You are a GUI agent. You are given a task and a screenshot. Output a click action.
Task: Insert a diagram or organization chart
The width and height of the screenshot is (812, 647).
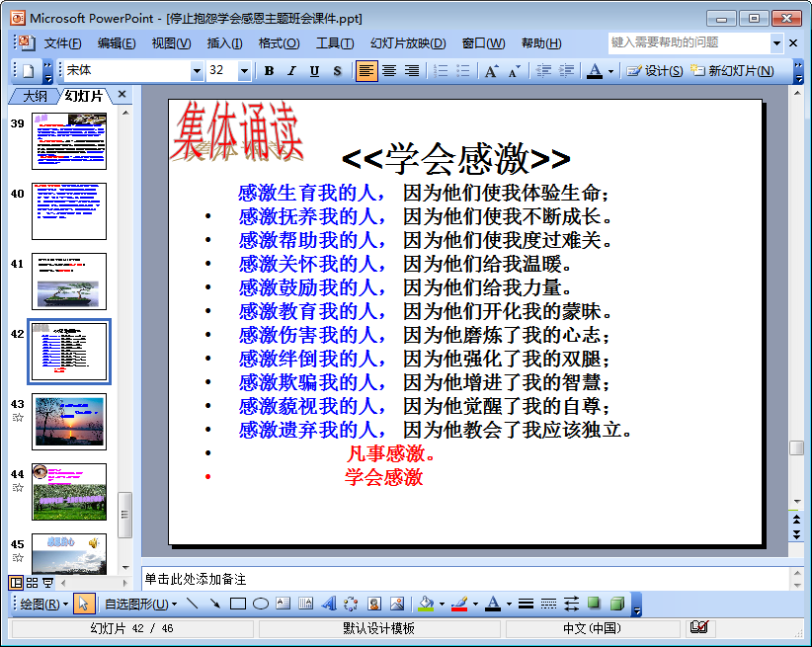351,604
